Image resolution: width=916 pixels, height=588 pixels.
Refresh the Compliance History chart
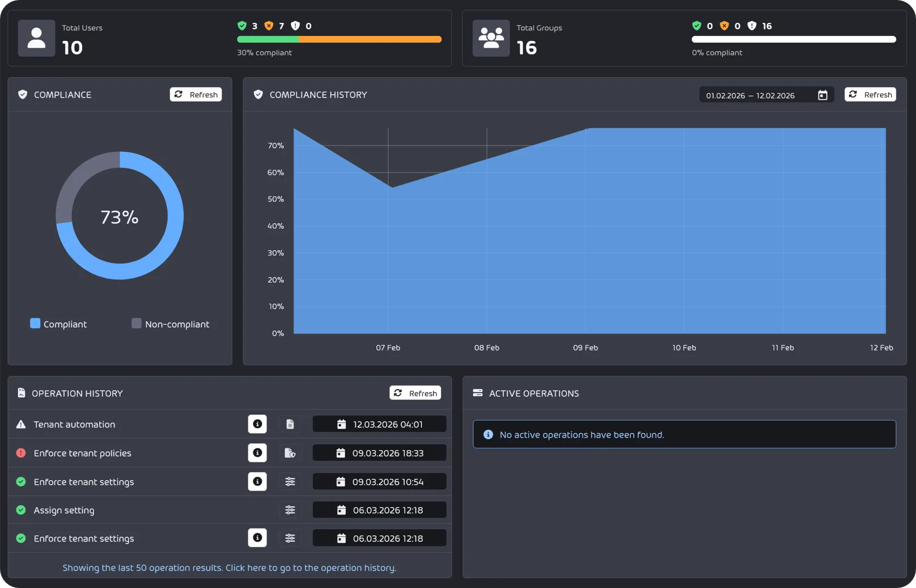point(870,95)
